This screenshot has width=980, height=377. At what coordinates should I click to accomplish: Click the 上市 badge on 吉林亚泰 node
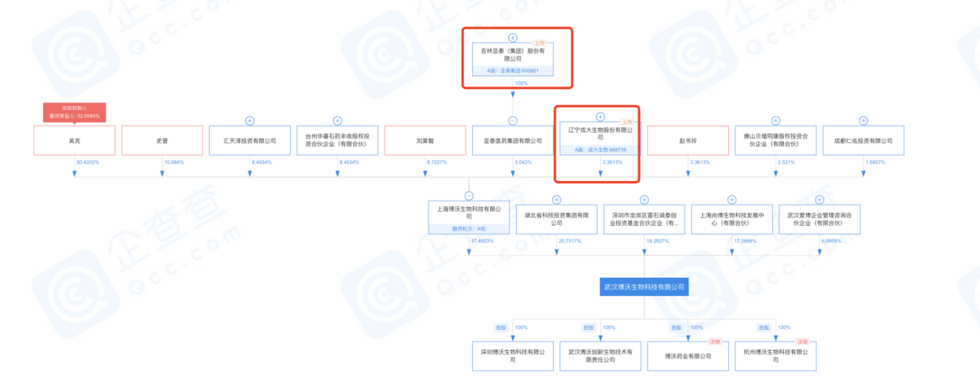tap(539, 42)
